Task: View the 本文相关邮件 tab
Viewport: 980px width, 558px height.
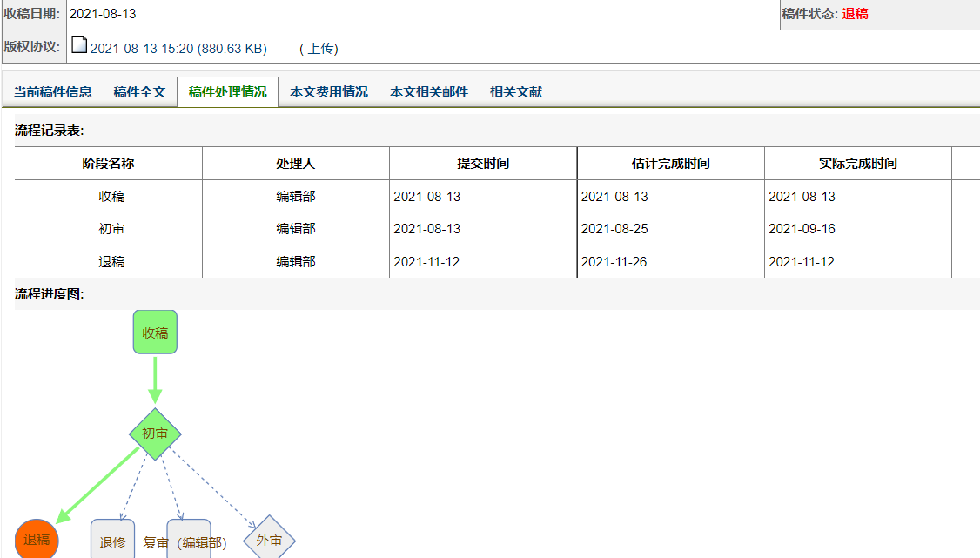Action: point(429,92)
